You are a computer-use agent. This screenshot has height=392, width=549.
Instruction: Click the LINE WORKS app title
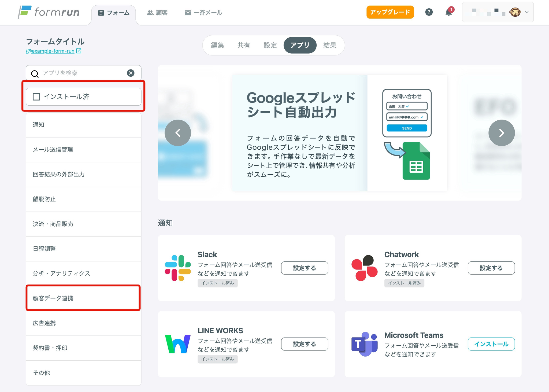[220, 331]
